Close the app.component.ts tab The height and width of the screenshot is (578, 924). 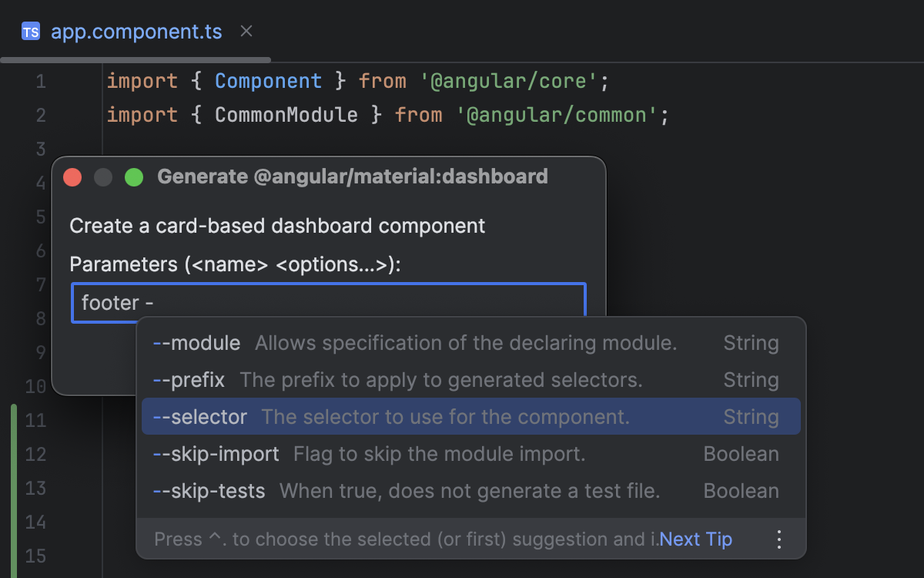click(x=246, y=32)
